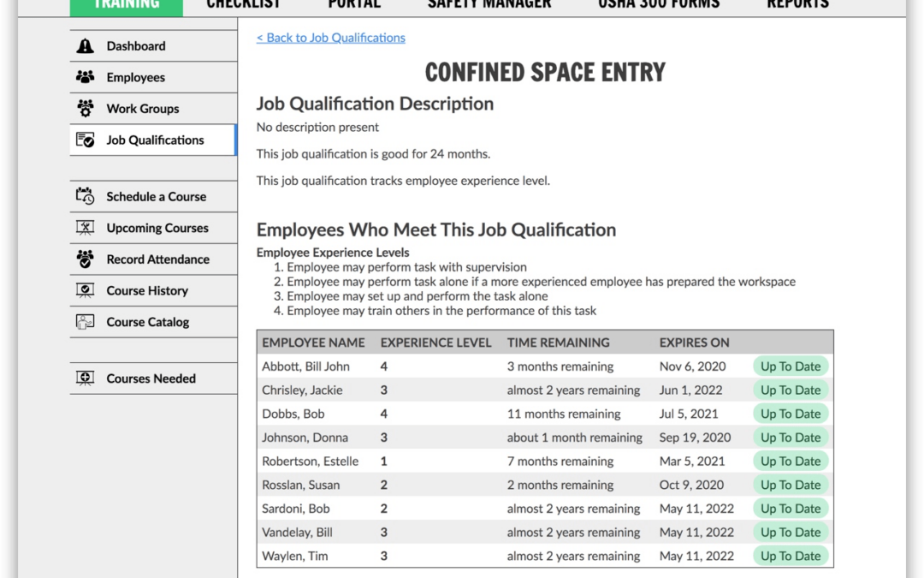Open the Reports tab
Screen dimensions: 924x578
point(797,5)
